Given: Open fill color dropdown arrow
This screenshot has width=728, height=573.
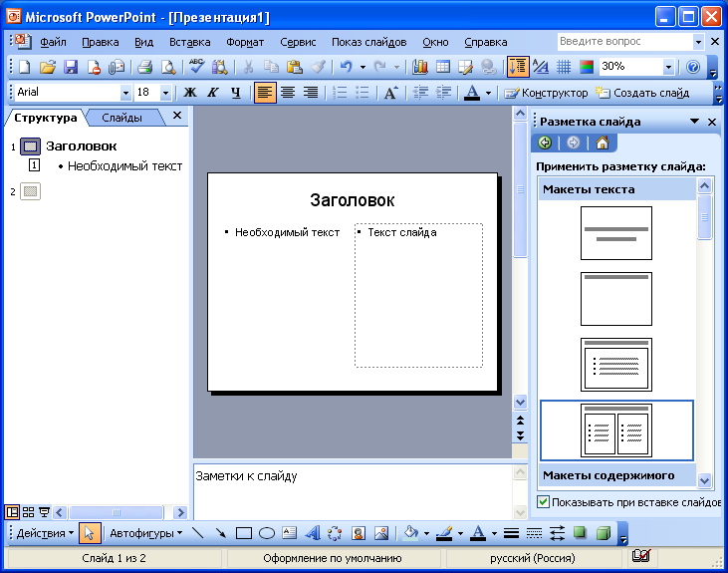Looking at the screenshot, I should tap(426, 533).
